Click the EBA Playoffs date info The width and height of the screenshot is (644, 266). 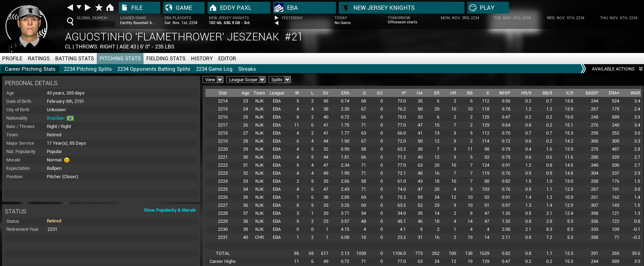point(181,20)
